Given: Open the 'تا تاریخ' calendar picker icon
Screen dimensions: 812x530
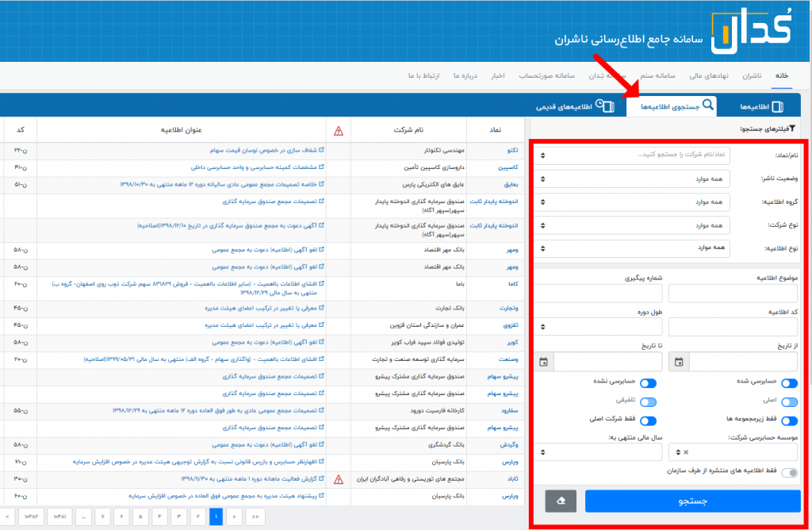Looking at the screenshot, I should click(x=543, y=362).
